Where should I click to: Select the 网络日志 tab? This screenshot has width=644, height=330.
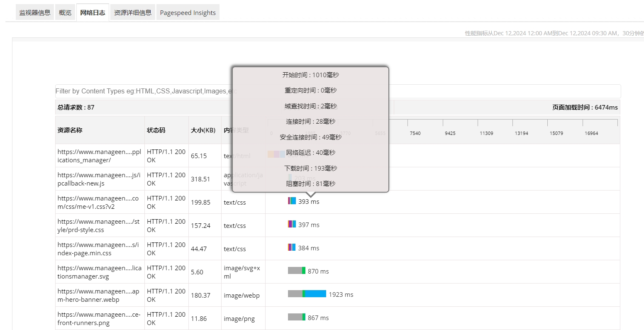[x=93, y=12]
